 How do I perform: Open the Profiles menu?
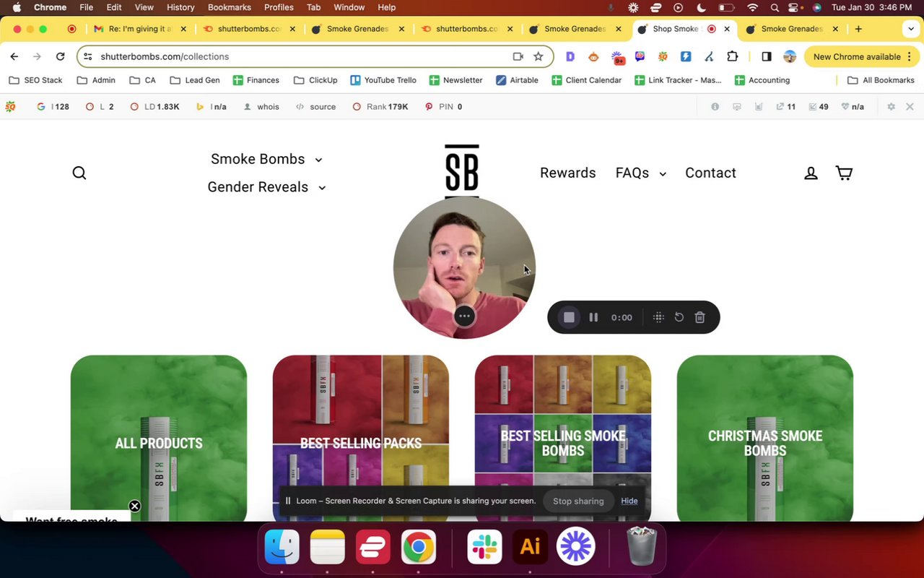(x=279, y=7)
